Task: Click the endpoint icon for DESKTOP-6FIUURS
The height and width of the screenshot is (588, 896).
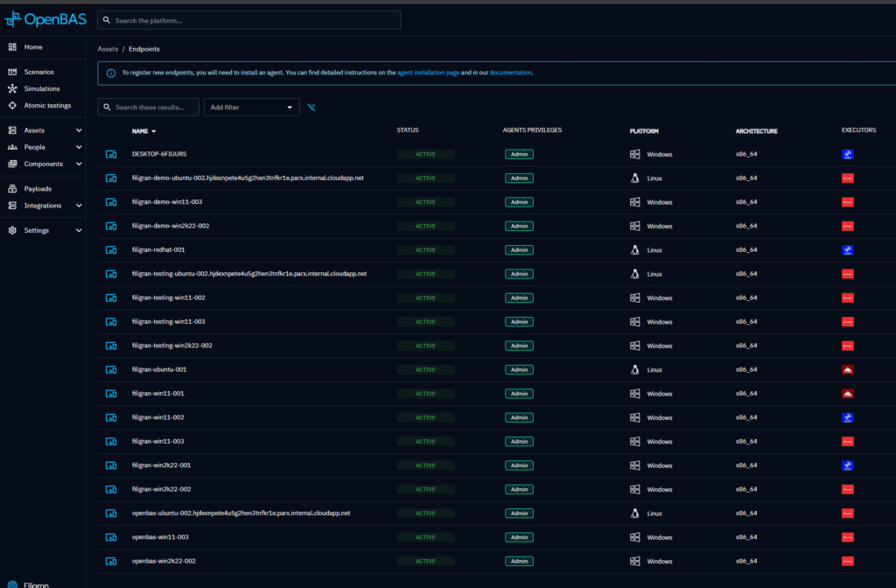Action: coord(111,154)
